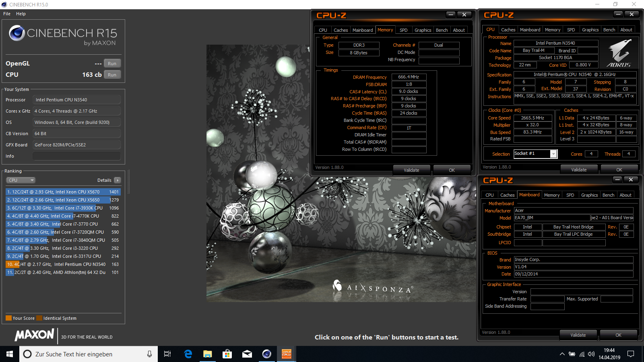
Task: Switch to Cinebench taskbar icon
Action: [x=267, y=354]
